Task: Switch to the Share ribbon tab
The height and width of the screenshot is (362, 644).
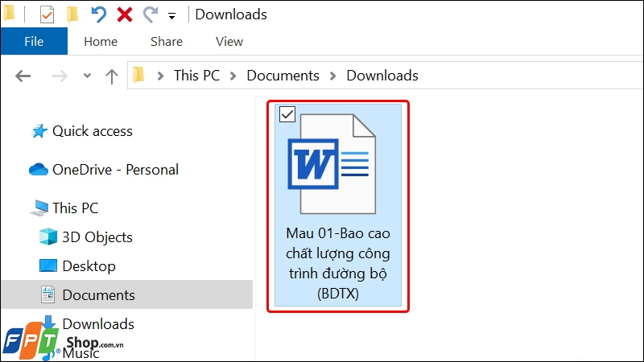Action: tap(167, 42)
